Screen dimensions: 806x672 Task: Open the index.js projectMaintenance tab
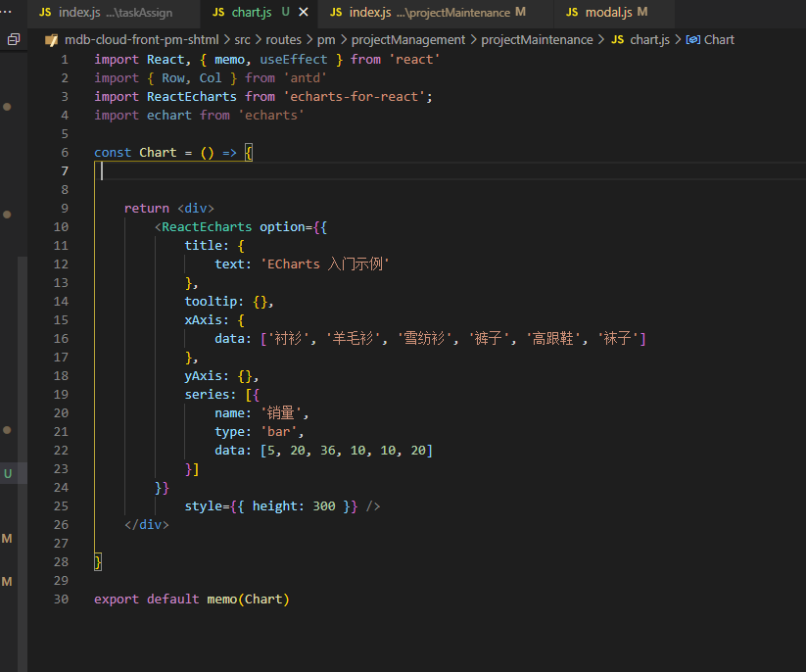(436, 13)
